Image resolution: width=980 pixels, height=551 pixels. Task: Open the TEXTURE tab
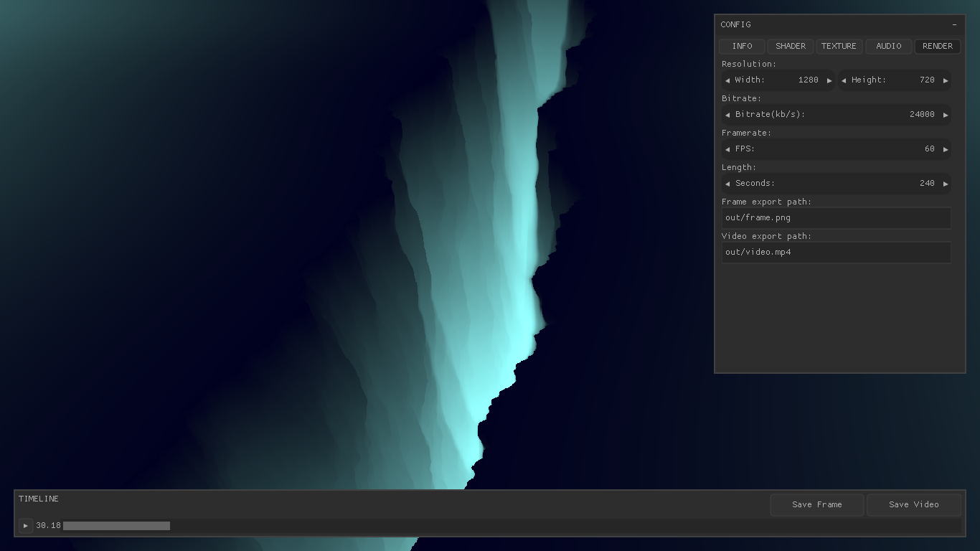click(839, 46)
